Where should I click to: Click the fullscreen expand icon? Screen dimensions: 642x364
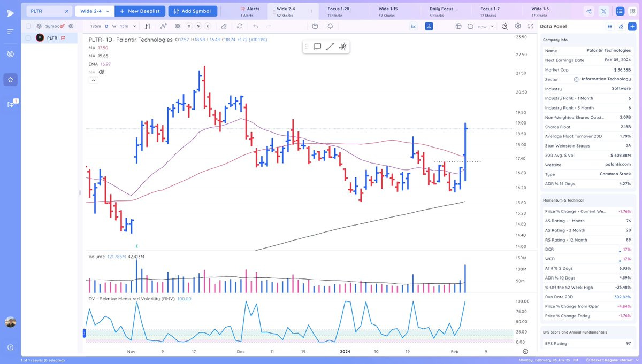tap(530, 26)
